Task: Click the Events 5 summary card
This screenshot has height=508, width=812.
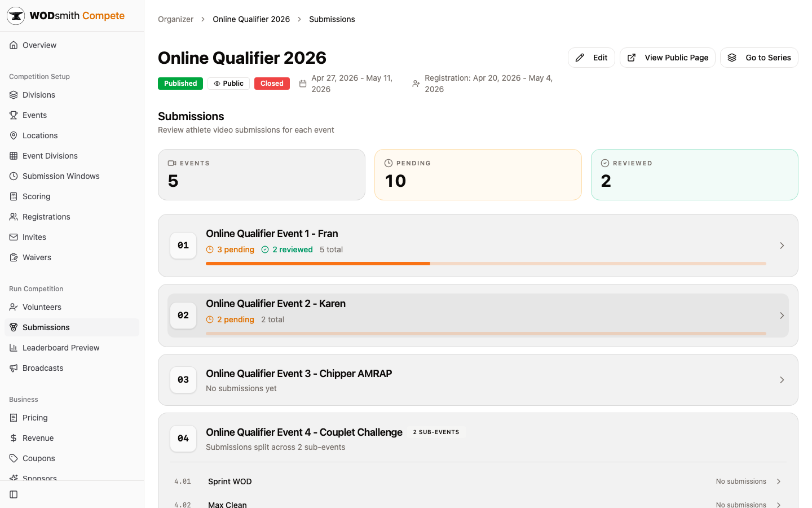Action: click(262, 174)
